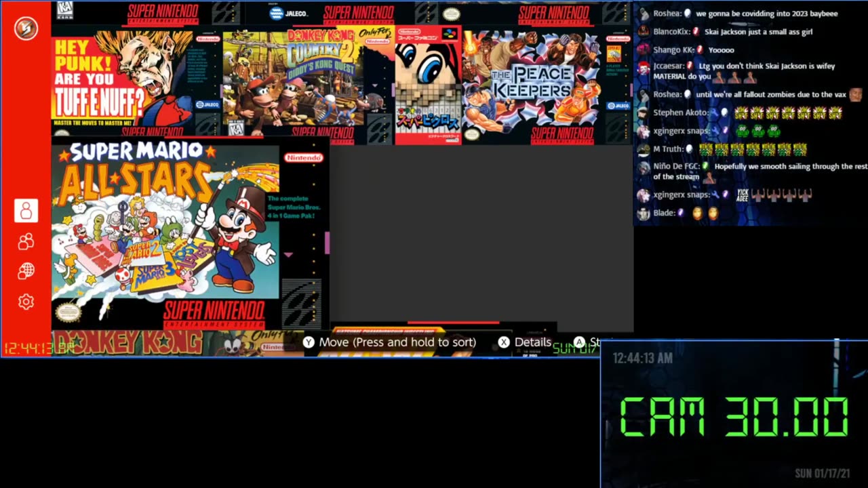
Task: Click BlancoKix's chat avatar
Action: [644, 32]
